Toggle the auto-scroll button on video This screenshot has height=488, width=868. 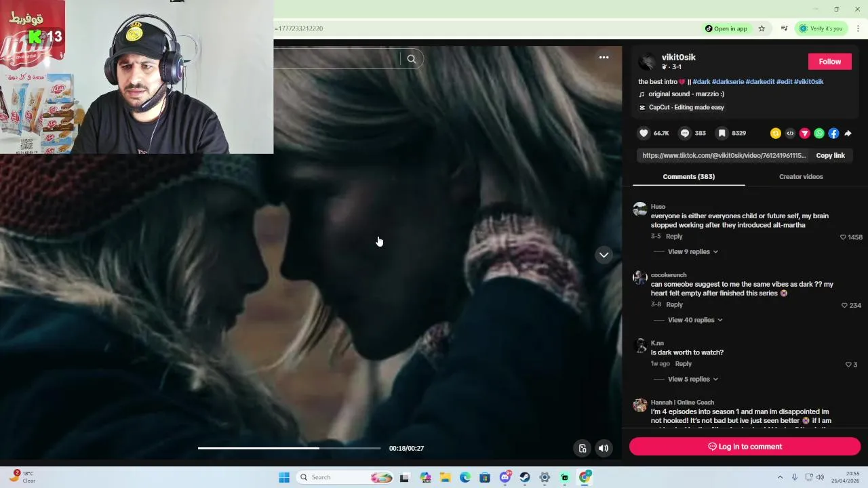click(x=582, y=448)
